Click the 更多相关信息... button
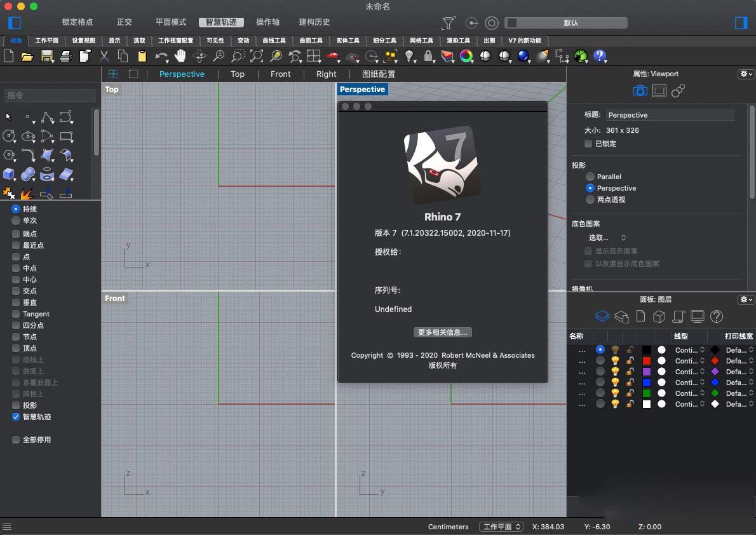This screenshot has height=535, width=756. (x=443, y=332)
